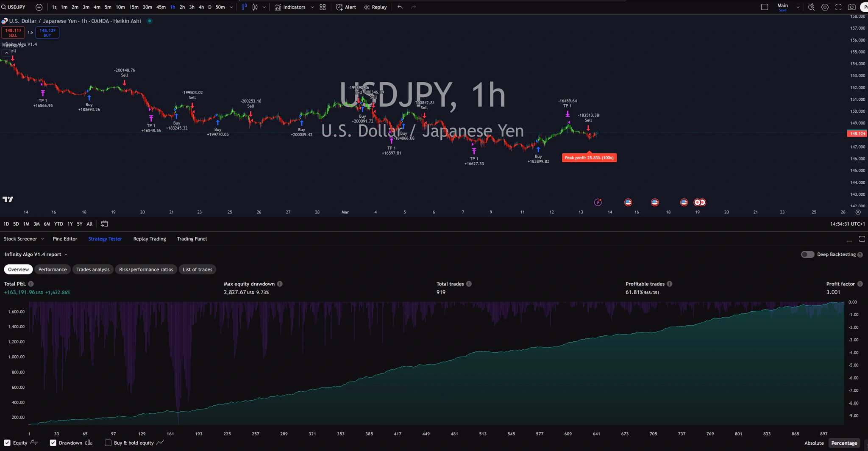Enter fullscreen mode with the expand icon
This screenshot has height=451, width=868.
pyautogui.click(x=839, y=7)
